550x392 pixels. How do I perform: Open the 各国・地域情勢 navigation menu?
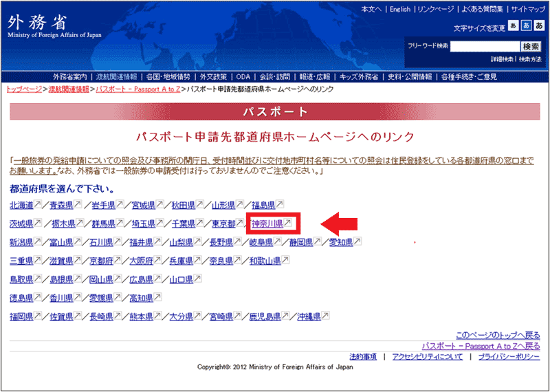[x=168, y=77]
